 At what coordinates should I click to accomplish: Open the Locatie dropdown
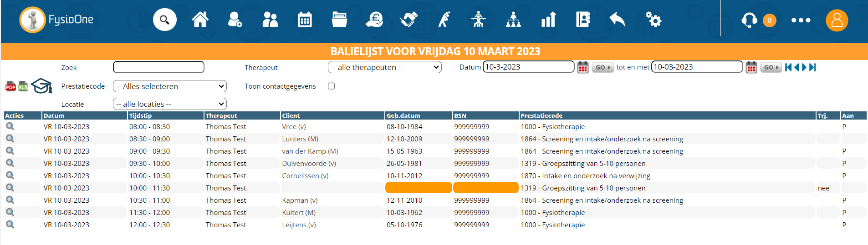coord(169,104)
